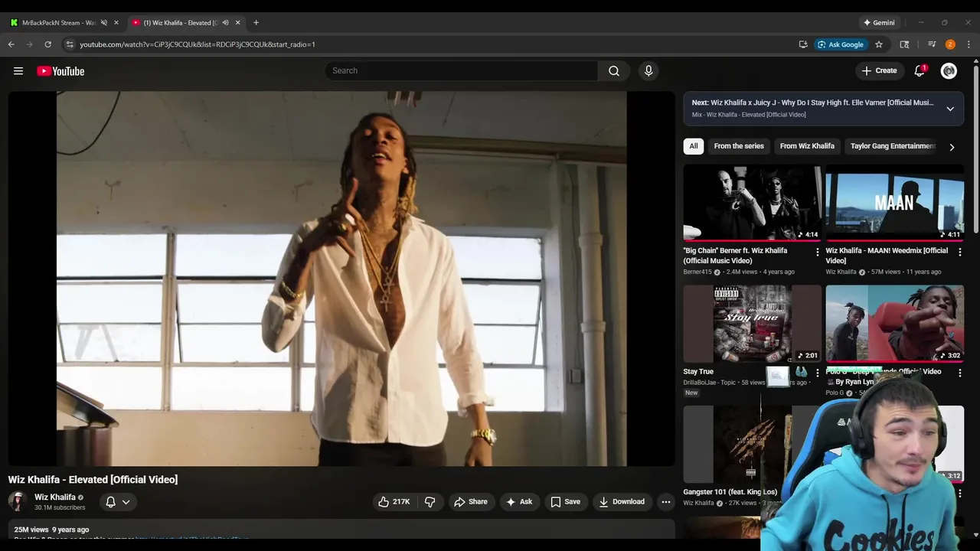Open the Wiz Khalifa channel name link
980x551 pixels.
coord(55,497)
